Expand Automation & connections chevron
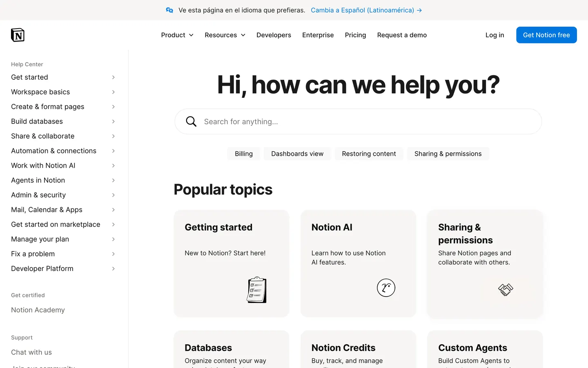The width and height of the screenshot is (588, 368). click(x=114, y=151)
